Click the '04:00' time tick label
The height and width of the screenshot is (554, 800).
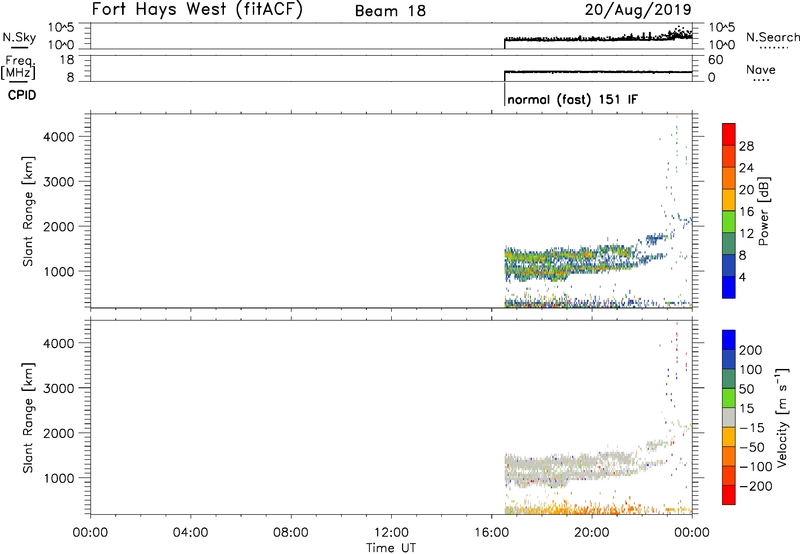tap(190, 533)
